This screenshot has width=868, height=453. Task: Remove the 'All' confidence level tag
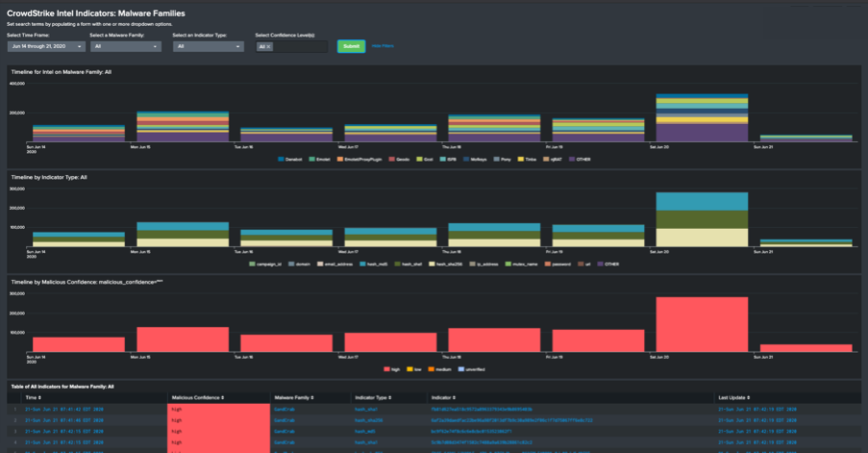click(x=269, y=47)
